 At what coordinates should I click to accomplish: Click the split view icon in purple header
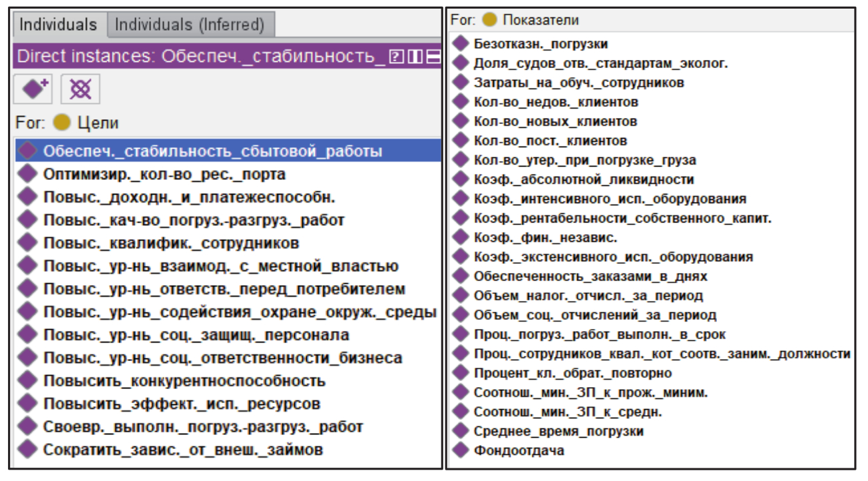pos(415,57)
